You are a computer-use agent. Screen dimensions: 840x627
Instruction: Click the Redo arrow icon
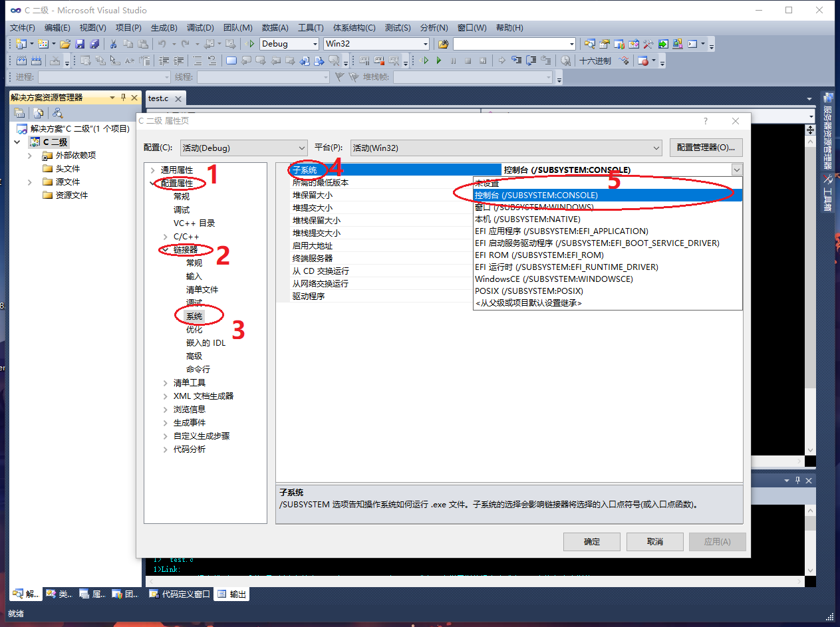(x=185, y=44)
